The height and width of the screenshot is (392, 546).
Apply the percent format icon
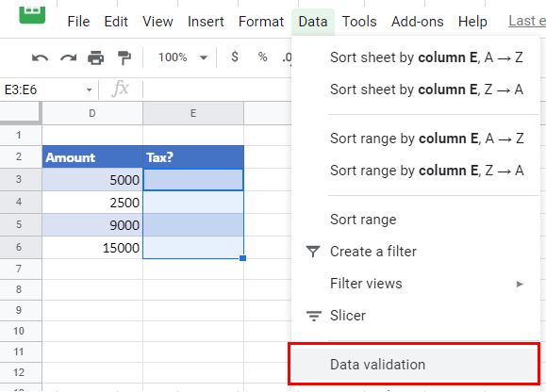click(262, 57)
